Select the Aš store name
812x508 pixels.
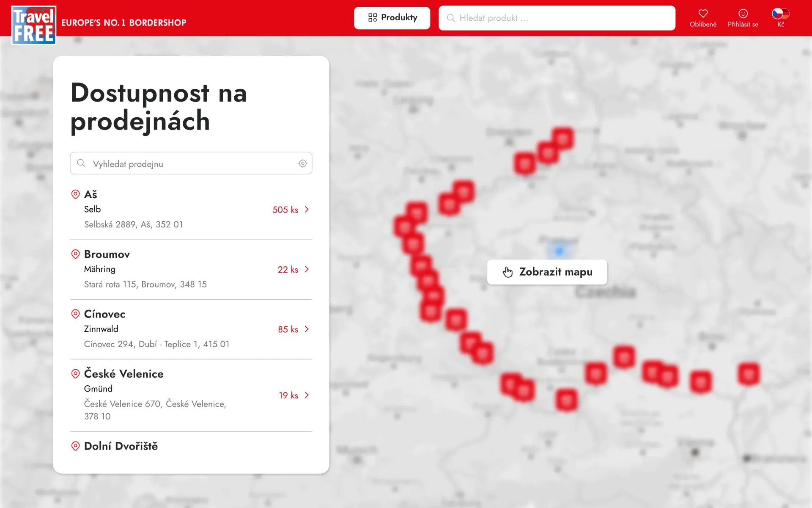point(91,194)
